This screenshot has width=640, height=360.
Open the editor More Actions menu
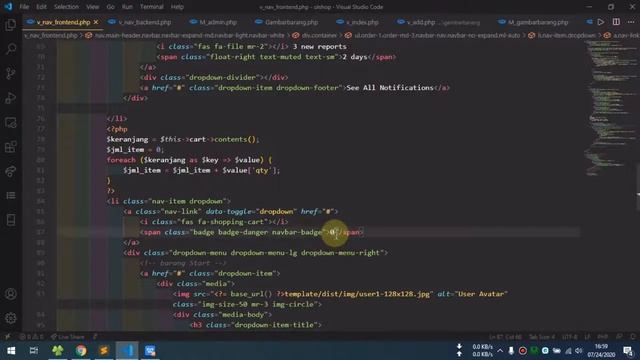631,22
